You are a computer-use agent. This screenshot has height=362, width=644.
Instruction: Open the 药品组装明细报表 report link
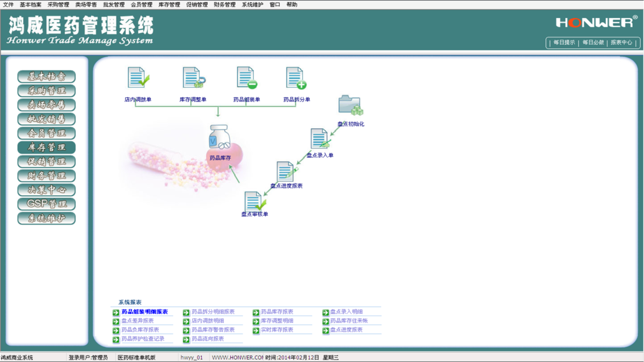tap(144, 312)
